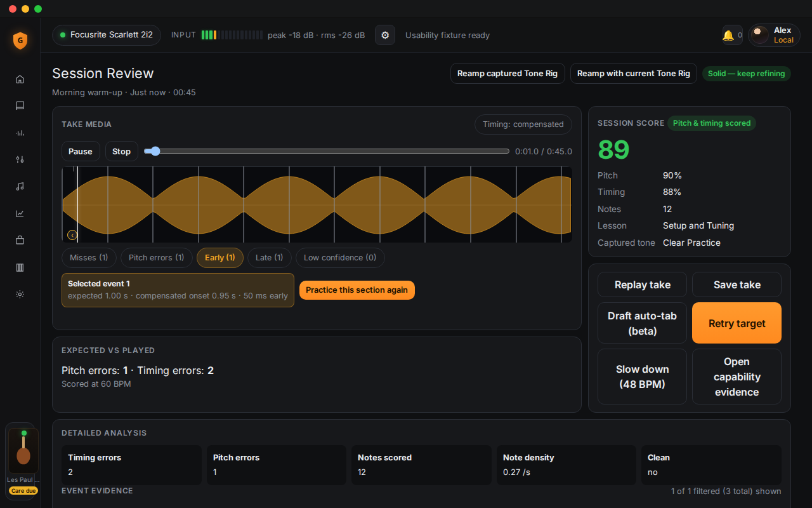Image resolution: width=812 pixels, height=508 pixels.
Task: Toggle the Misses (1) filter
Action: (89, 258)
